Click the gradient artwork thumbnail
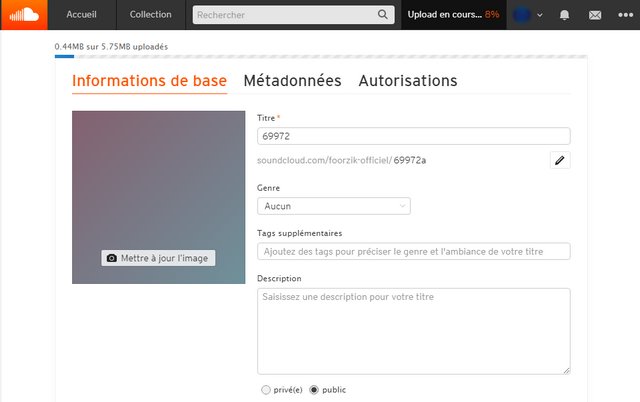 pyautogui.click(x=158, y=180)
